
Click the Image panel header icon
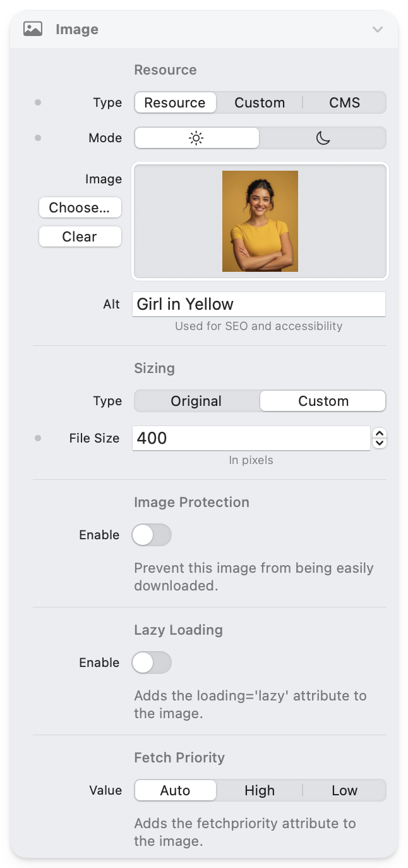pos(33,29)
